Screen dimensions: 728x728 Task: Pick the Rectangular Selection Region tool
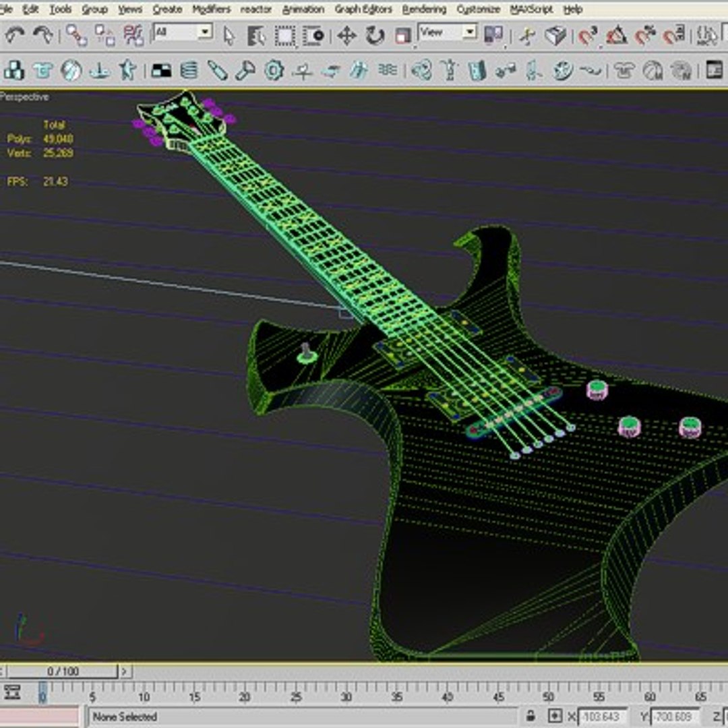tap(284, 36)
